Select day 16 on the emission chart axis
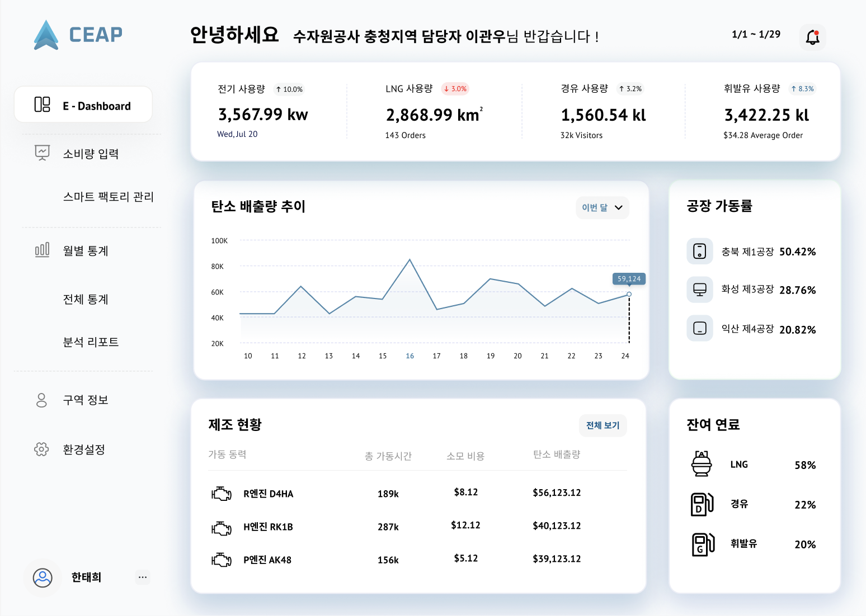Image resolution: width=866 pixels, height=616 pixels. [410, 356]
